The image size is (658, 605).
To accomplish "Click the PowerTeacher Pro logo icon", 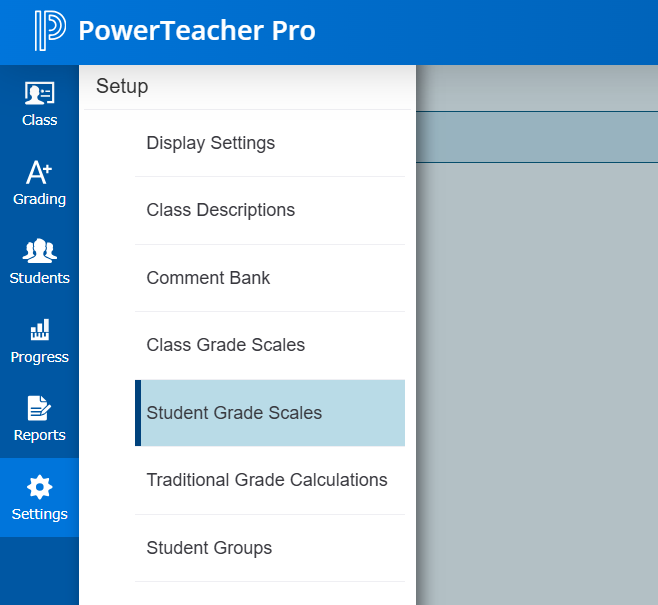I will (x=49, y=31).
